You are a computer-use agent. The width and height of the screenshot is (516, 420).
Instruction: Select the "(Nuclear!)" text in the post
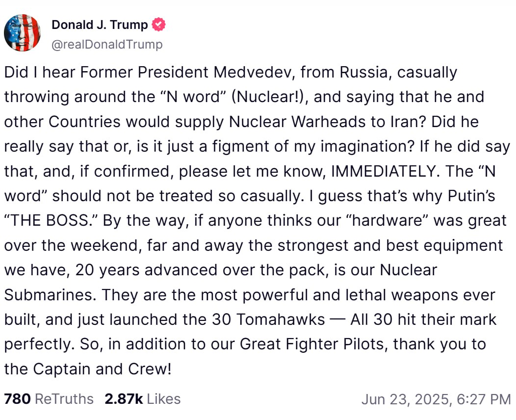pyautogui.click(x=270, y=97)
